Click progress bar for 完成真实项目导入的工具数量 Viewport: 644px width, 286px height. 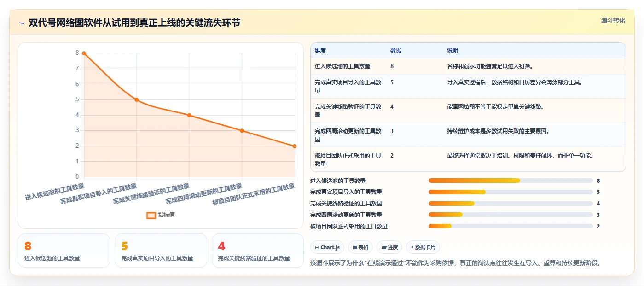511,192
